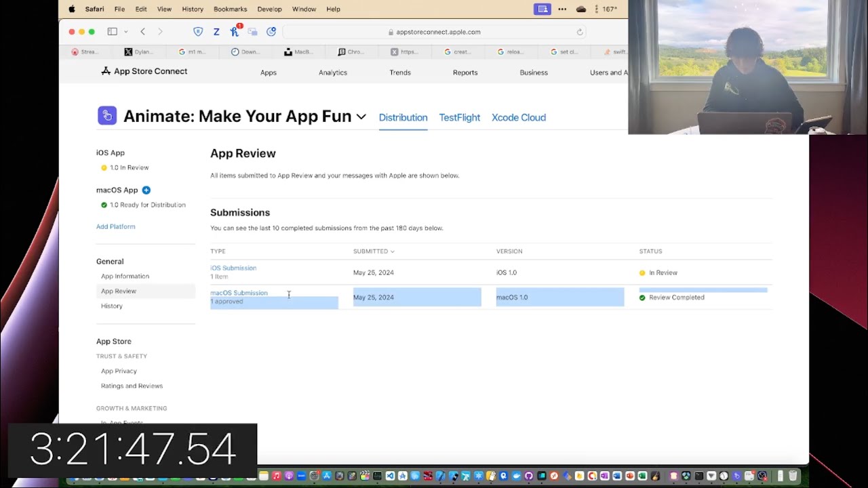Open the sidebar dropdown arrow in Safari toolbar

(x=125, y=32)
